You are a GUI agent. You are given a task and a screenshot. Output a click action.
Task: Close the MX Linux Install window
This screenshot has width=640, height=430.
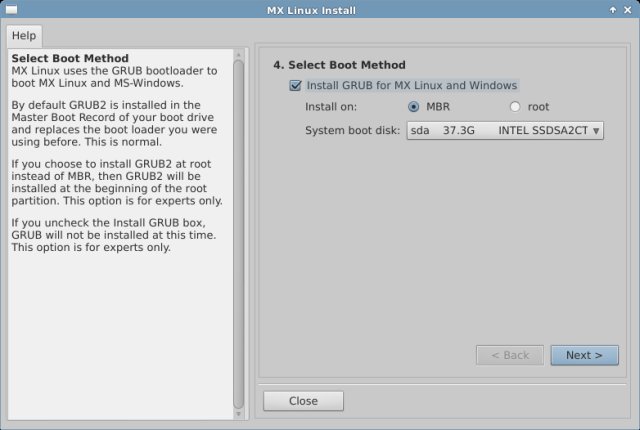coord(628,10)
